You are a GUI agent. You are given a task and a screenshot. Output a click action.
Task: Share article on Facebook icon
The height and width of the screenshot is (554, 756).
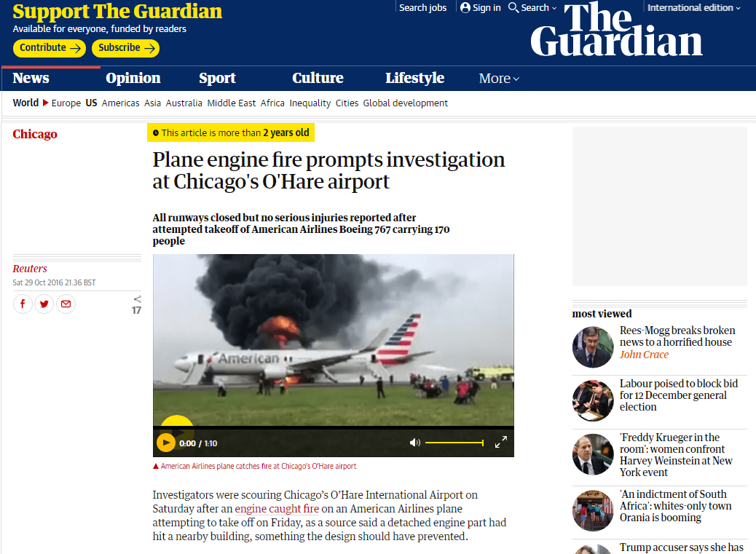click(23, 304)
